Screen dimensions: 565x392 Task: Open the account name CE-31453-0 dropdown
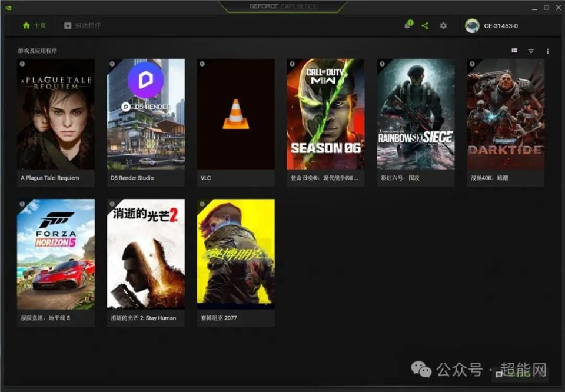[x=500, y=26]
